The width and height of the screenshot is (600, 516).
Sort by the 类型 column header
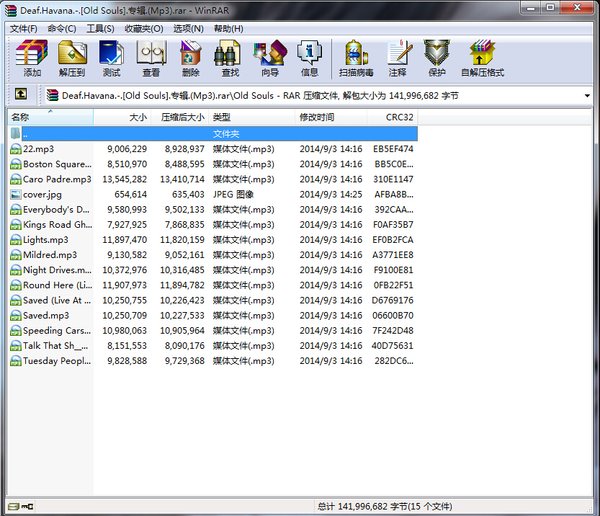pos(251,117)
